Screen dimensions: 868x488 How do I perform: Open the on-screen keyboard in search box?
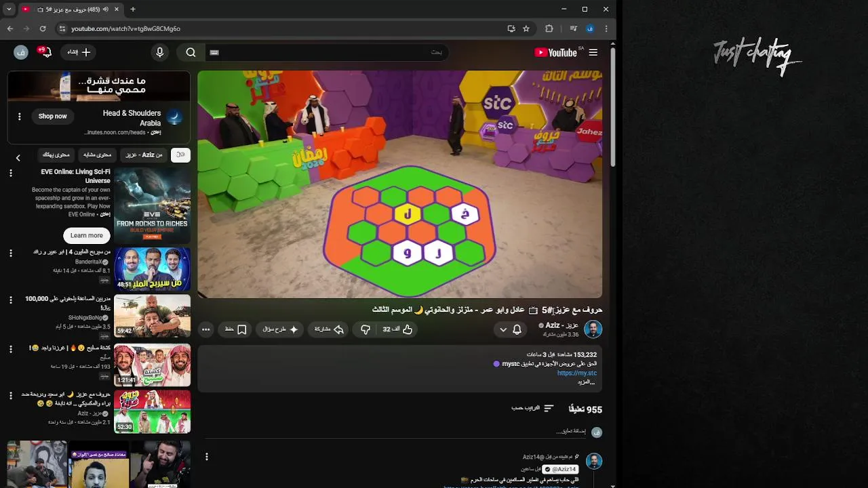click(x=214, y=52)
